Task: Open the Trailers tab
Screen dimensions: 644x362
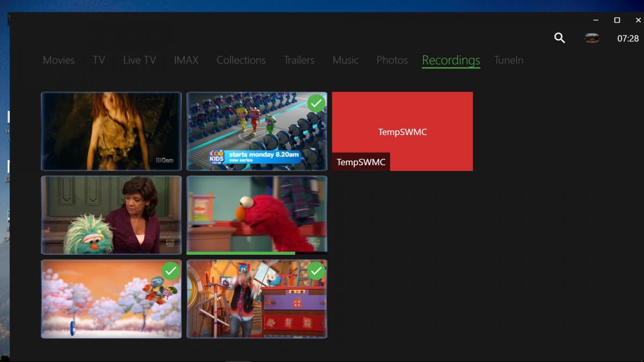Action: tap(299, 60)
